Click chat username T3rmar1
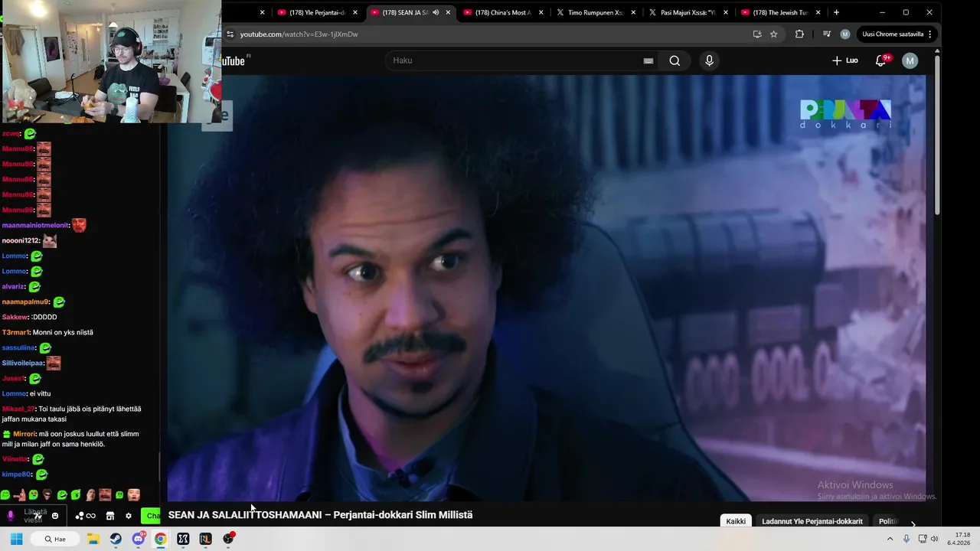Image resolution: width=980 pixels, height=551 pixels. 15,332
